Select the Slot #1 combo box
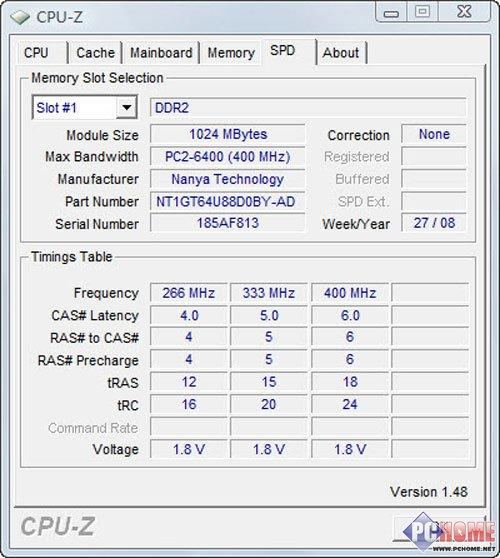500x558 pixels. tap(85, 107)
